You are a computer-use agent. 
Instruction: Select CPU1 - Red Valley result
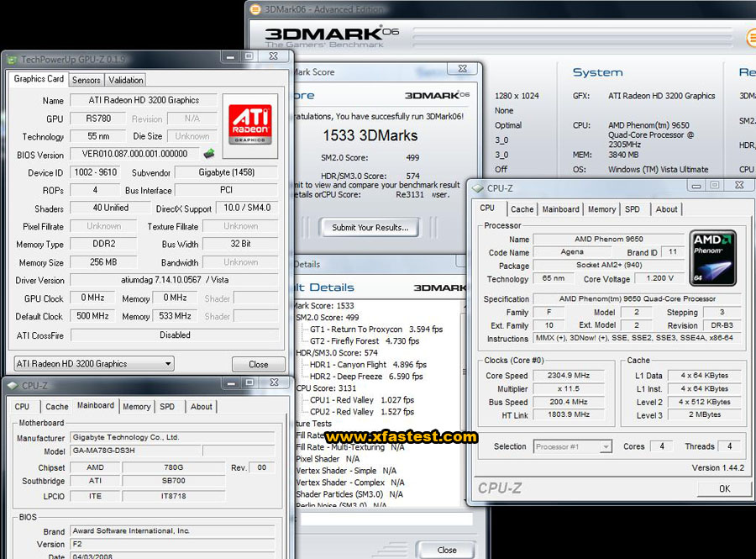click(361, 400)
